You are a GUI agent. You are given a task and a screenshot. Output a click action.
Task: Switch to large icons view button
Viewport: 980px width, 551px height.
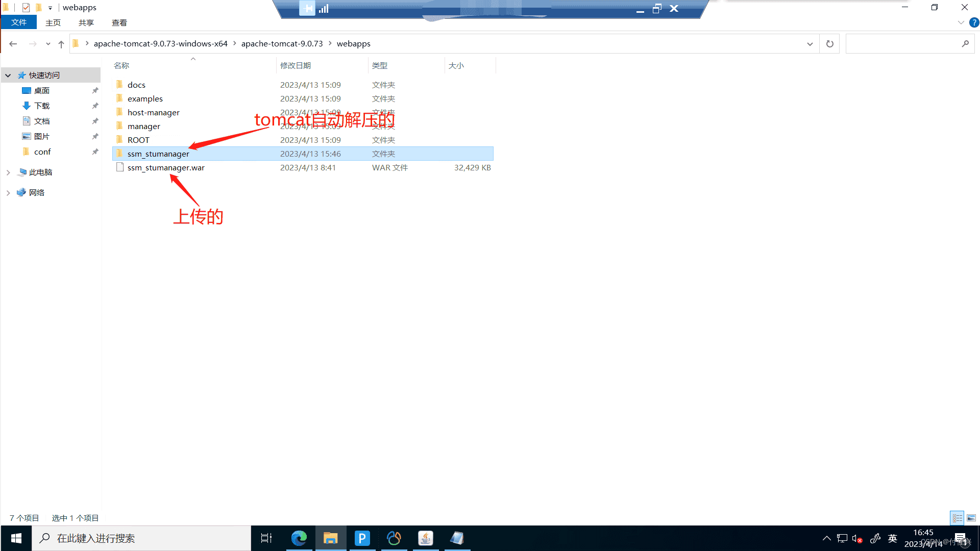(x=971, y=518)
